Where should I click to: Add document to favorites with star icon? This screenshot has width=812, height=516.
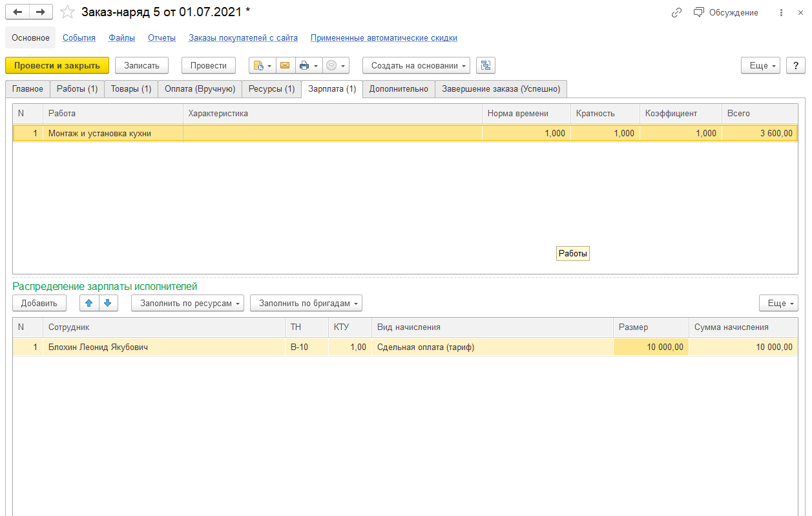click(x=67, y=12)
